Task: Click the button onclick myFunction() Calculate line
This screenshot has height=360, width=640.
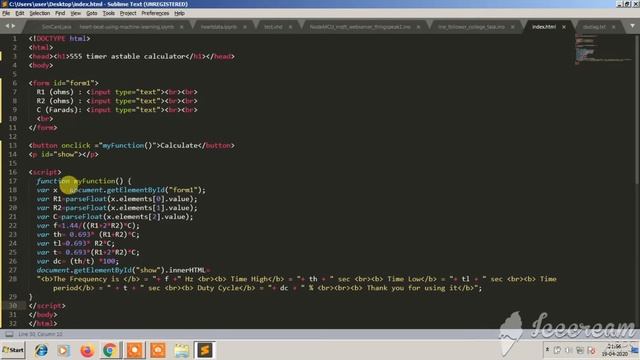Action: click(x=131, y=145)
